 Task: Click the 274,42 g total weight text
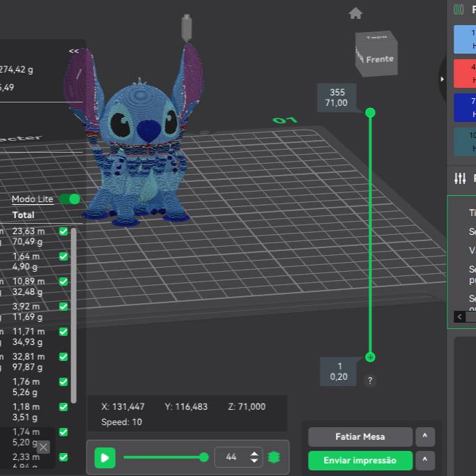pos(17,70)
